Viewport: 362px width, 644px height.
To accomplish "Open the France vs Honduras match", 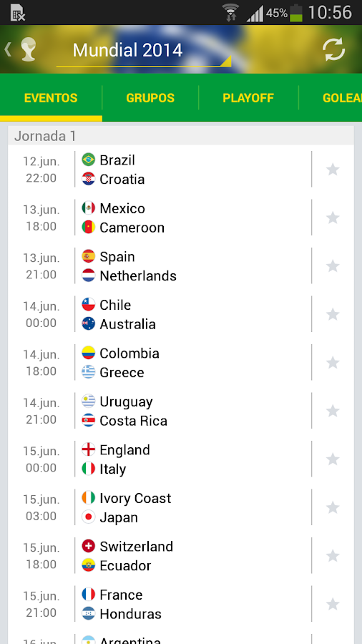I will click(180, 604).
